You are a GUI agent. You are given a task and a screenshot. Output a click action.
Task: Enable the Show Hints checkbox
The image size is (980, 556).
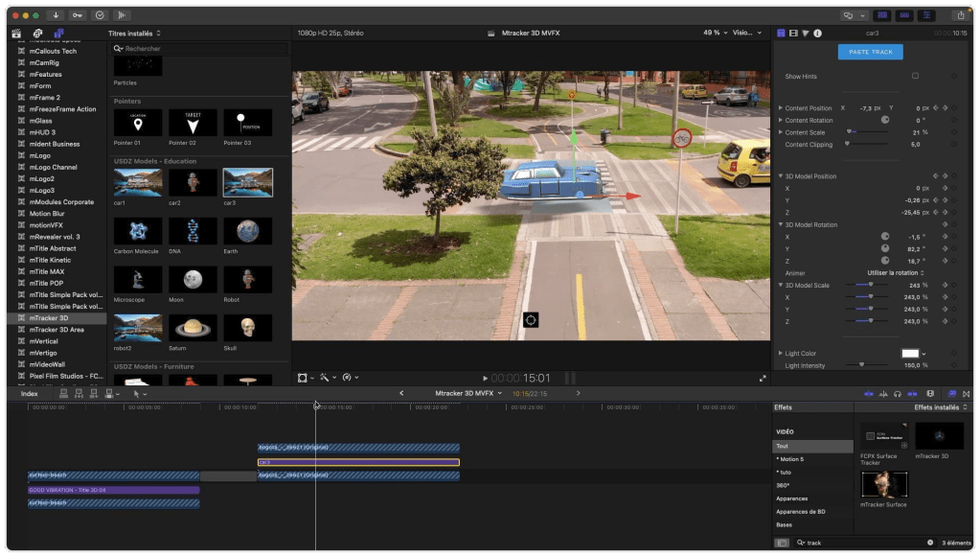[x=917, y=75]
